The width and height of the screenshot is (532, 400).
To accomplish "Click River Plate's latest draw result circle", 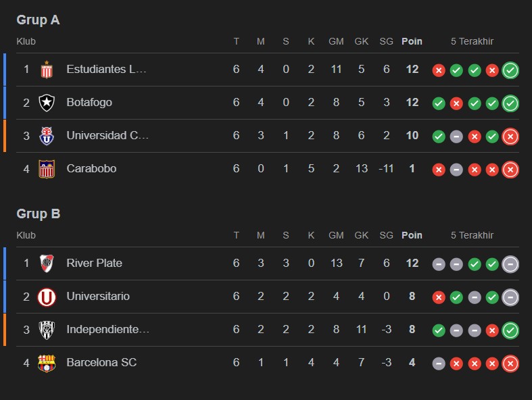I will [510, 264].
